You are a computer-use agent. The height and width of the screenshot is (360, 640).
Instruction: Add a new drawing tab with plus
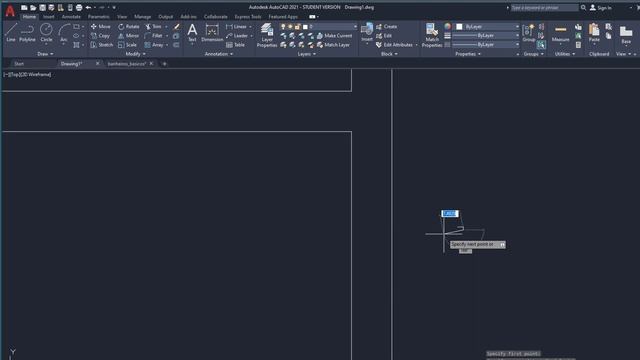(164, 64)
